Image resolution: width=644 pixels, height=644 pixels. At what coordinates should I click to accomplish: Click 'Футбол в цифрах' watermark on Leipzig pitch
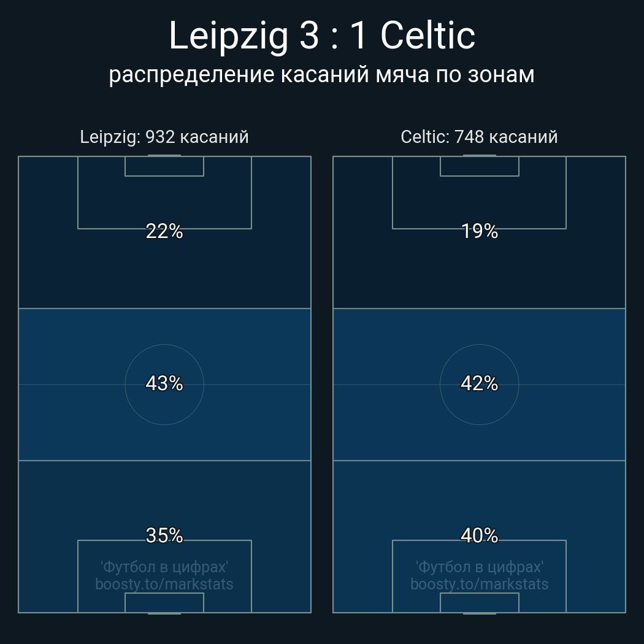[164, 566]
